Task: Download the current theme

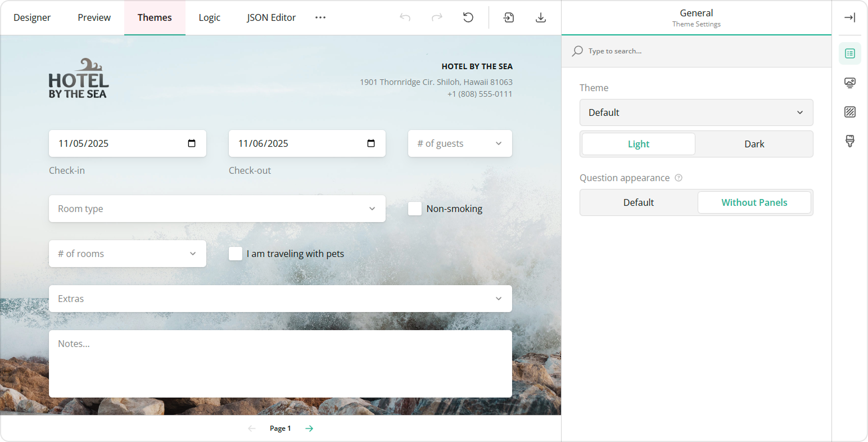Action: tap(540, 17)
